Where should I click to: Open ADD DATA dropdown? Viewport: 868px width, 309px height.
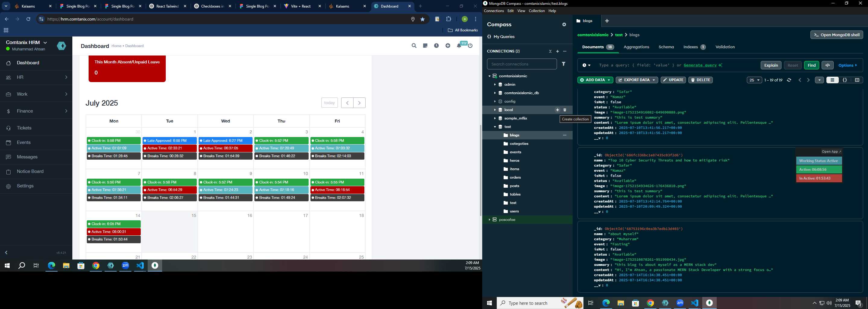coord(595,80)
